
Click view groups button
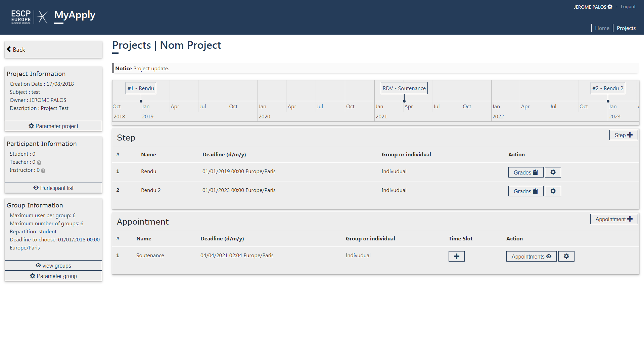tap(53, 265)
